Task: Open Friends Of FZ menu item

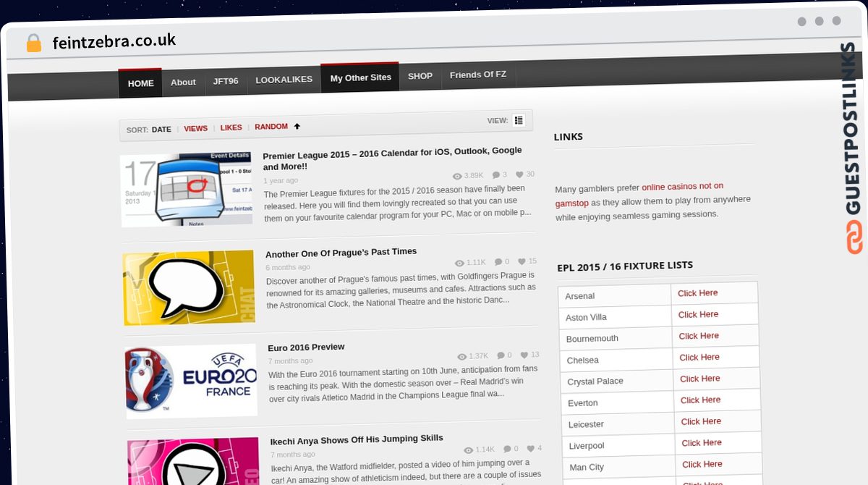Action: tap(477, 75)
